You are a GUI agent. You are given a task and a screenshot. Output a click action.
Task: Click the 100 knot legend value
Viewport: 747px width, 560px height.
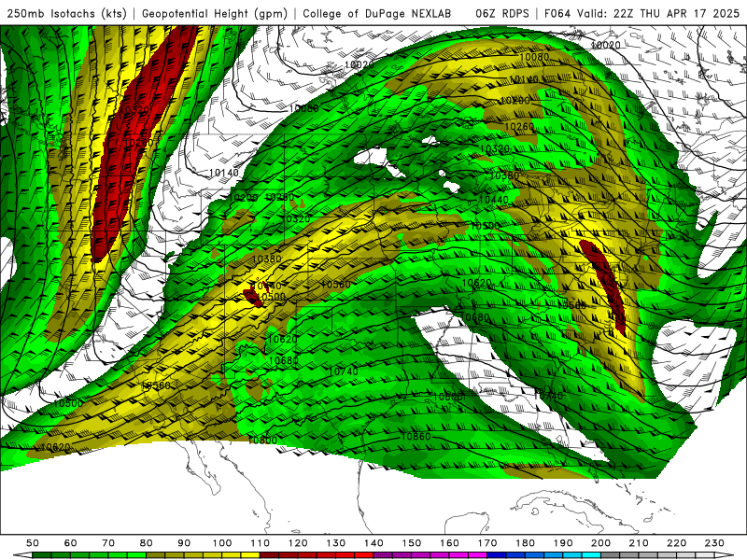(x=222, y=543)
